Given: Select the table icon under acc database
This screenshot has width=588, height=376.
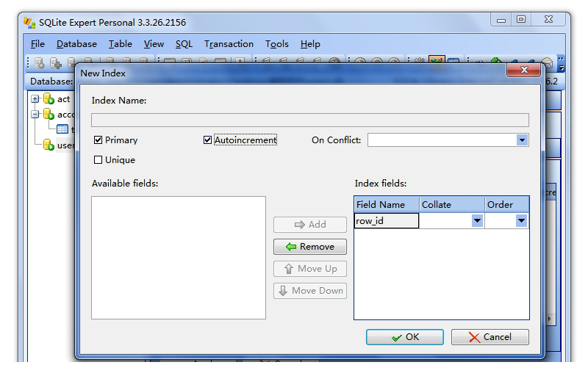Looking at the screenshot, I should pyautogui.click(x=62, y=129).
